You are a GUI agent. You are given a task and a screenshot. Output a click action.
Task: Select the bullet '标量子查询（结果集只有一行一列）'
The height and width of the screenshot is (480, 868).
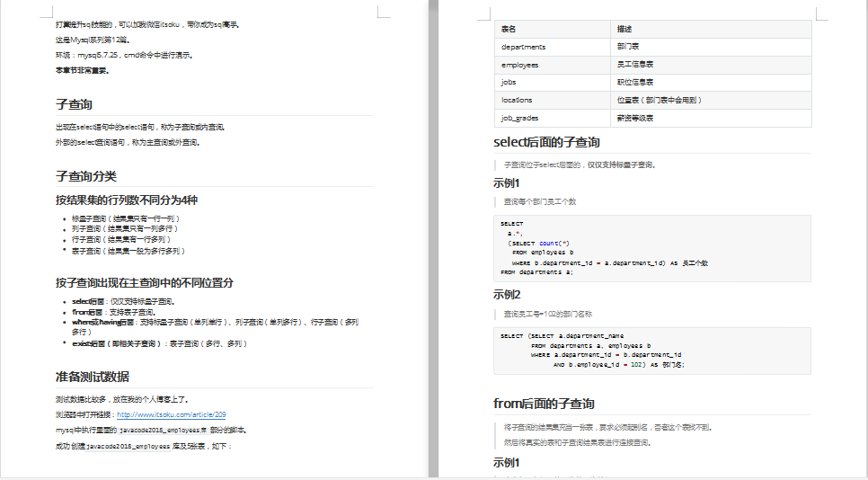(126, 218)
